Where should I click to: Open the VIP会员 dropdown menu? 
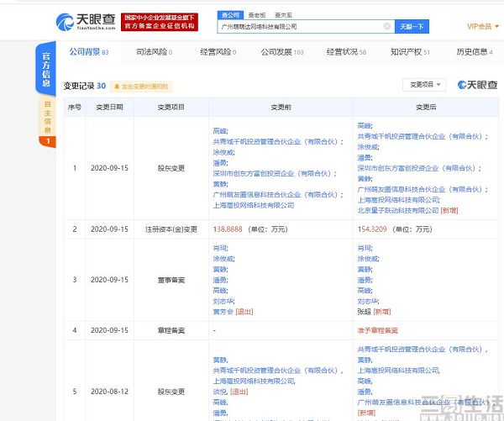(482, 26)
